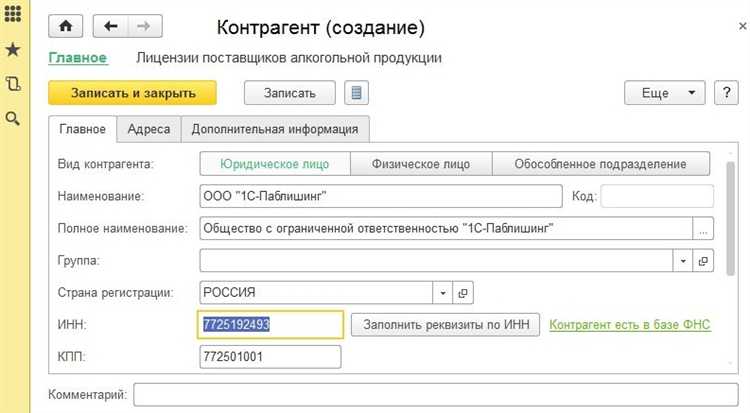Click the ИНН field with 7725192493
750x413 pixels.
(x=270, y=325)
